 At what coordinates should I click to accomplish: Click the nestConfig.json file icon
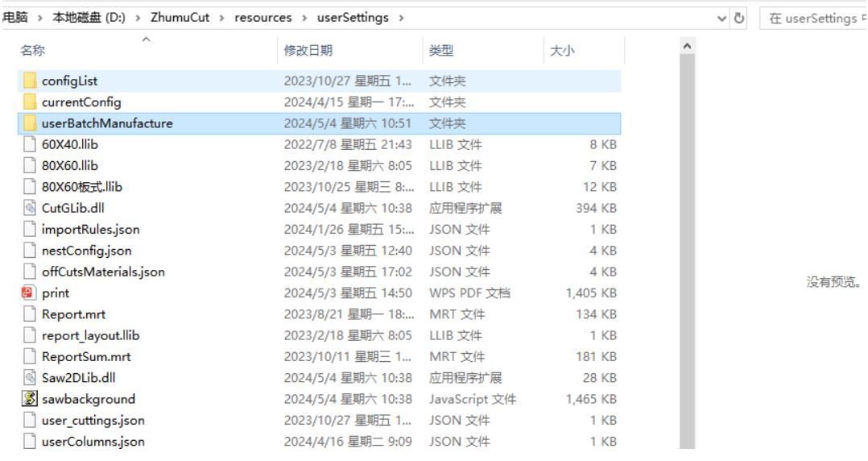(x=30, y=251)
